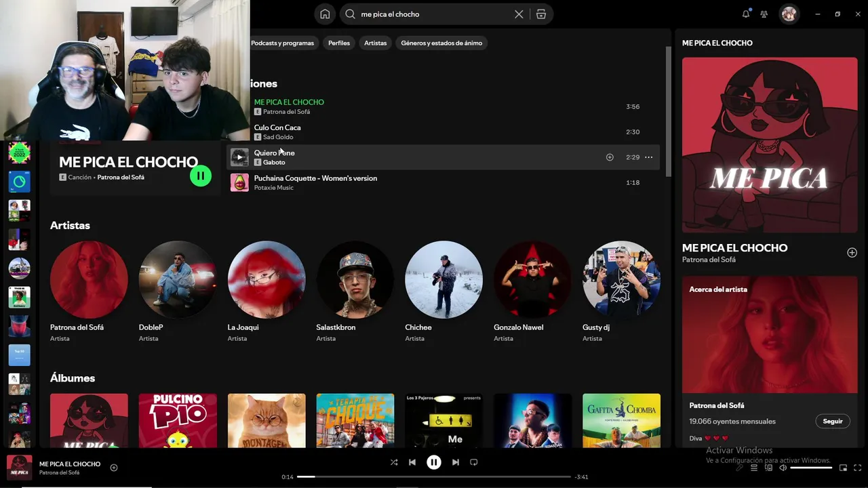
Task: Connect to a device icon
Action: (x=768, y=468)
